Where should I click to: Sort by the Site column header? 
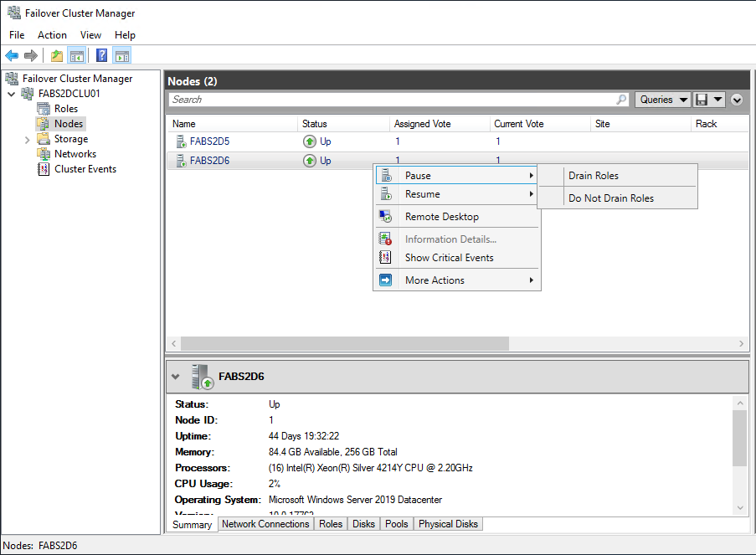[x=640, y=124]
